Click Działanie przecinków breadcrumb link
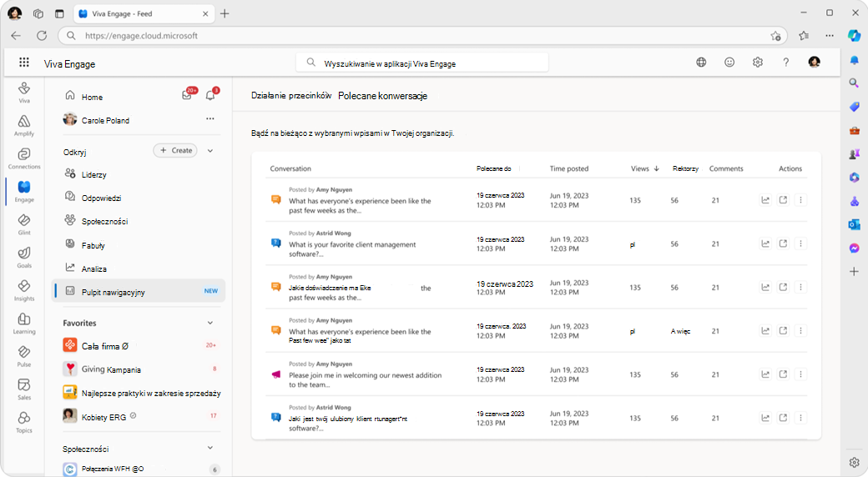868x477 pixels. (291, 96)
